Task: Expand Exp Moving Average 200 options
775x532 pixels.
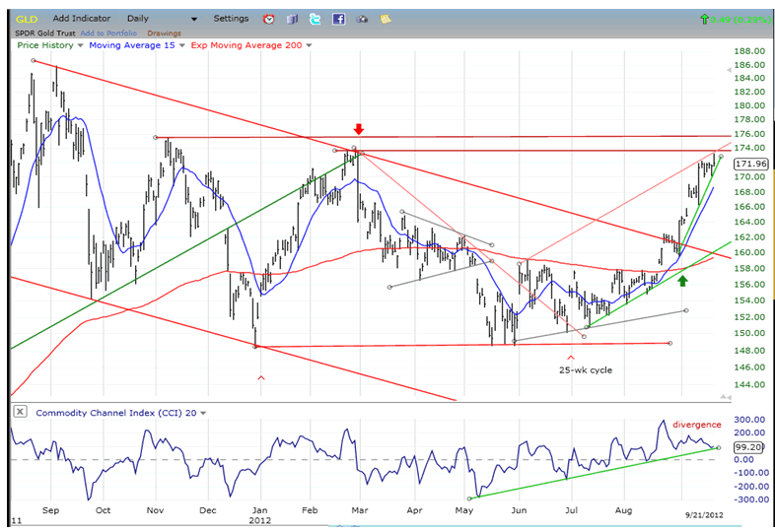Action: click(x=309, y=45)
